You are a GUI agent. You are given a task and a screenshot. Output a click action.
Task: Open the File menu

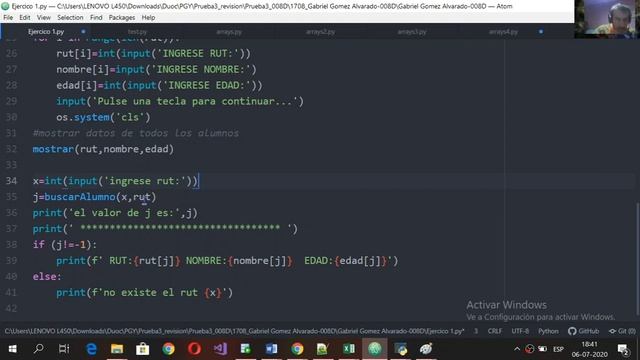(x=8, y=18)
